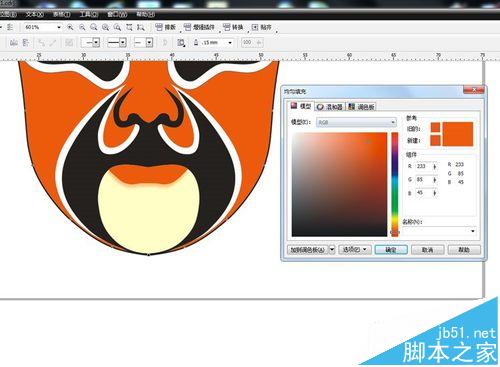The height and width of the screenshot is (367, 500).
Task: Click the 取消 cancel button
Action: pos(428,250)
